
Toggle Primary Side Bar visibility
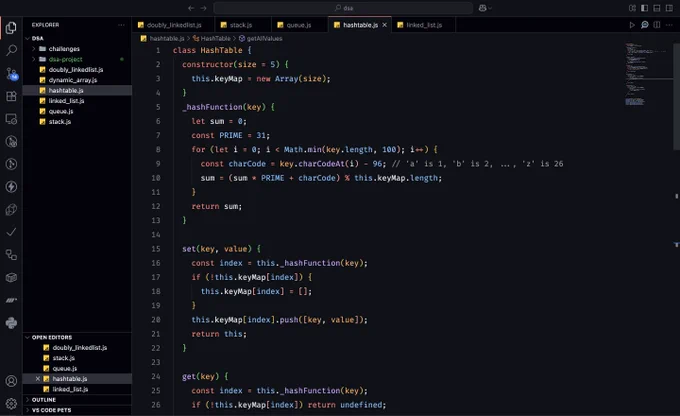click(644, 8)
